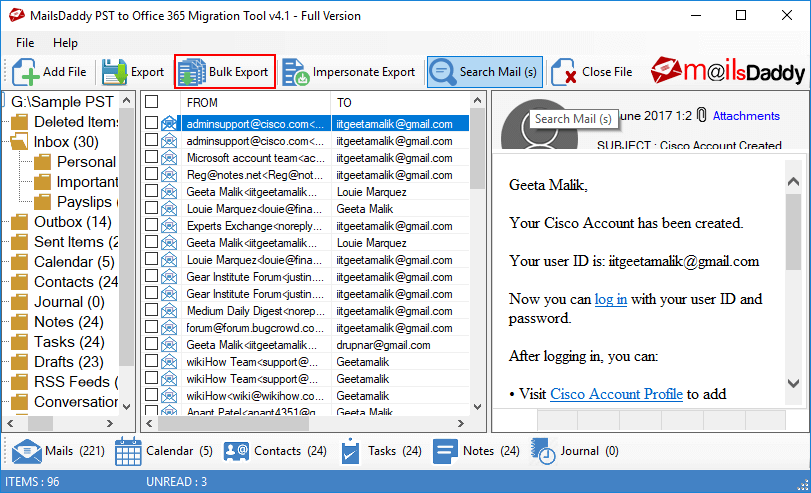Select Notes (24) folder in tree
This screenshot has height=493, width=811.
point(69,322)
